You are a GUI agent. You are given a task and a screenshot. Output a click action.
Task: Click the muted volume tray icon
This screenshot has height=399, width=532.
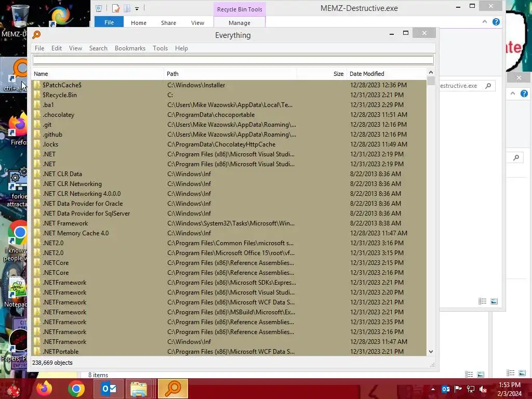pyautogui.click(x=483, y=389)
